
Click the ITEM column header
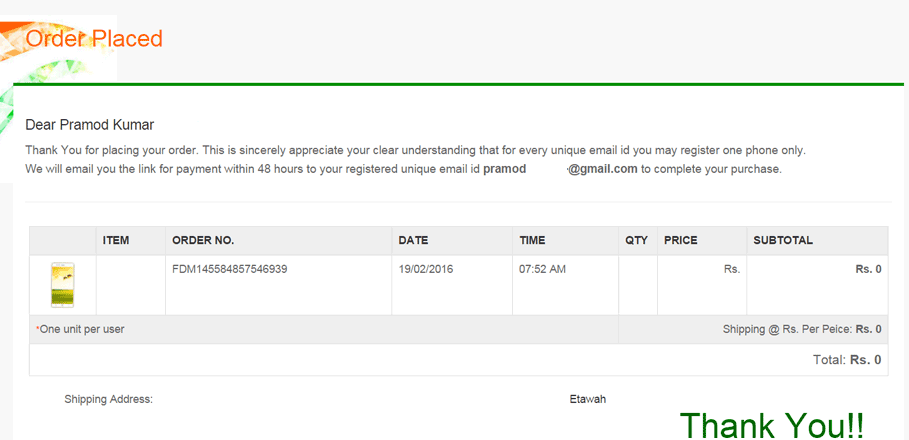coord(116,240)
